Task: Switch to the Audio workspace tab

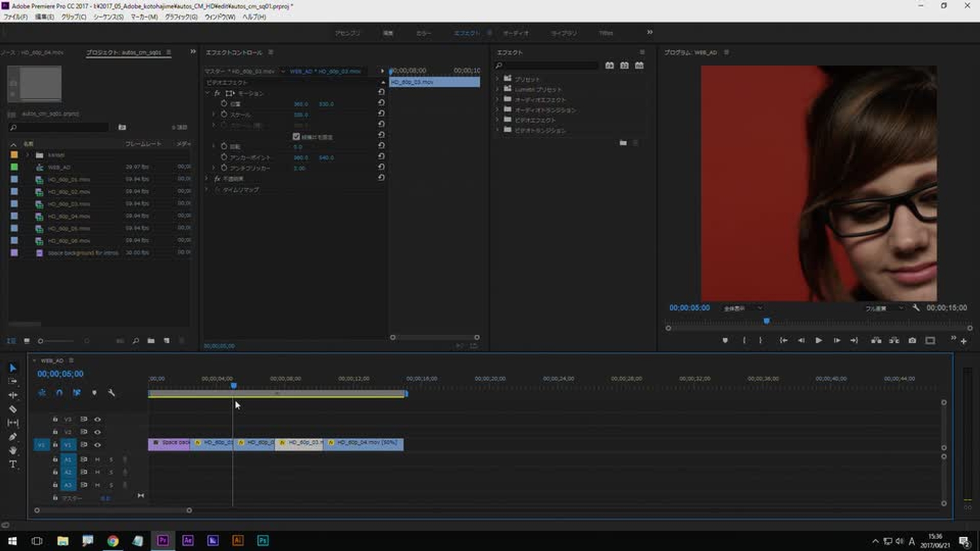Action: point(516,33)
